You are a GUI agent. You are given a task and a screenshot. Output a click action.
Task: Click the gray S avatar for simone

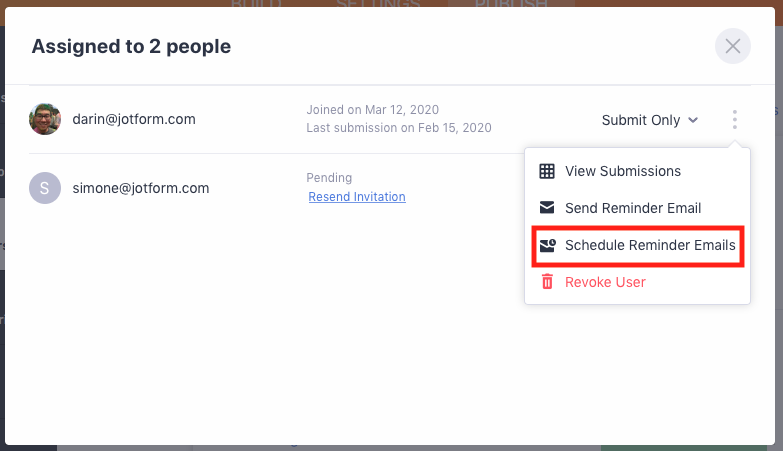click(45, 188)
